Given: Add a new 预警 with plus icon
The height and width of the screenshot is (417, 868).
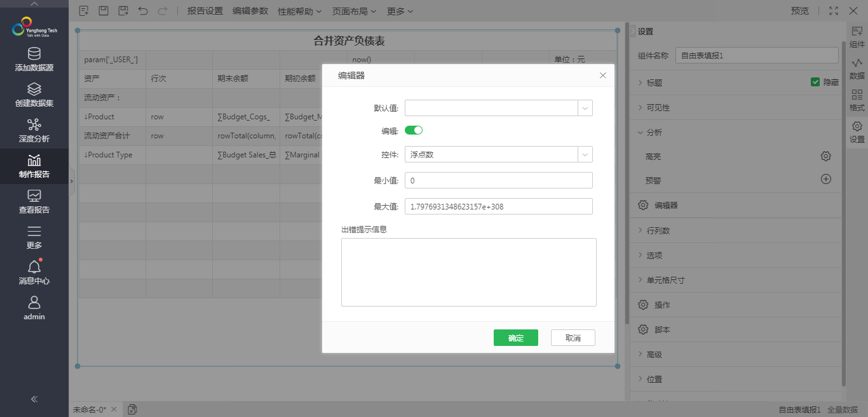Looking at the screenshot, I should tap(825, 180).
